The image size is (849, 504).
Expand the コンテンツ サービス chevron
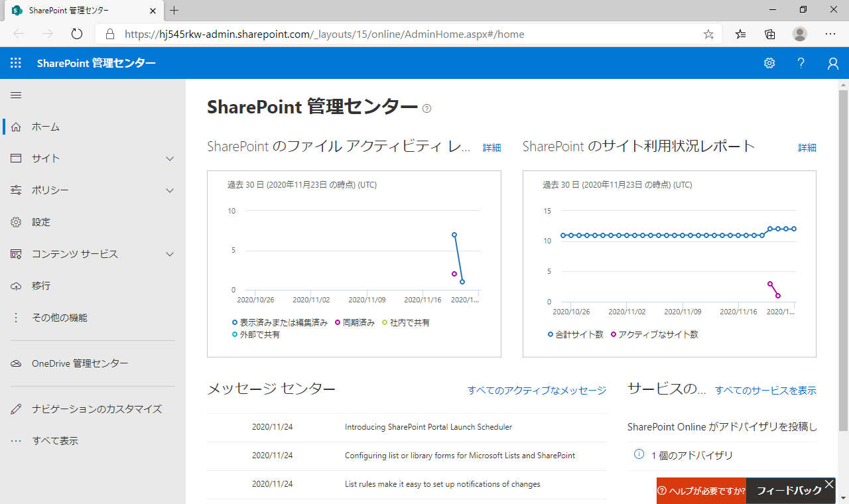(x=170, y=254)
